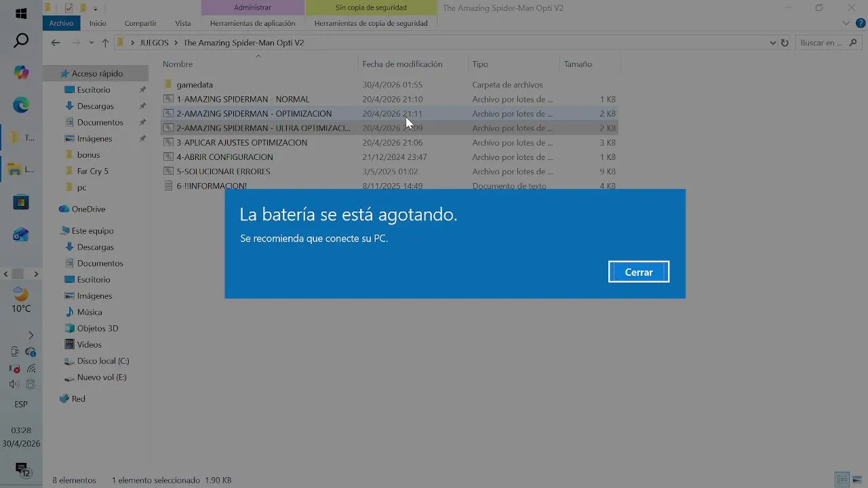Open the Herramientas de aplicación tab
This screenshot has height=488, width=868.
tap(252, 23)
